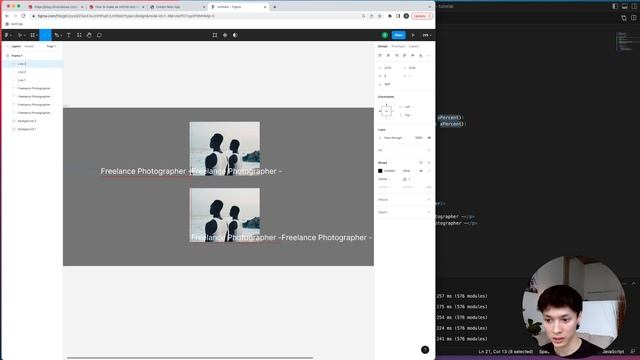640x360 pixels.
Task: Open the zoom percentage dropdown in Figma
Action: [x=427, y=35]
